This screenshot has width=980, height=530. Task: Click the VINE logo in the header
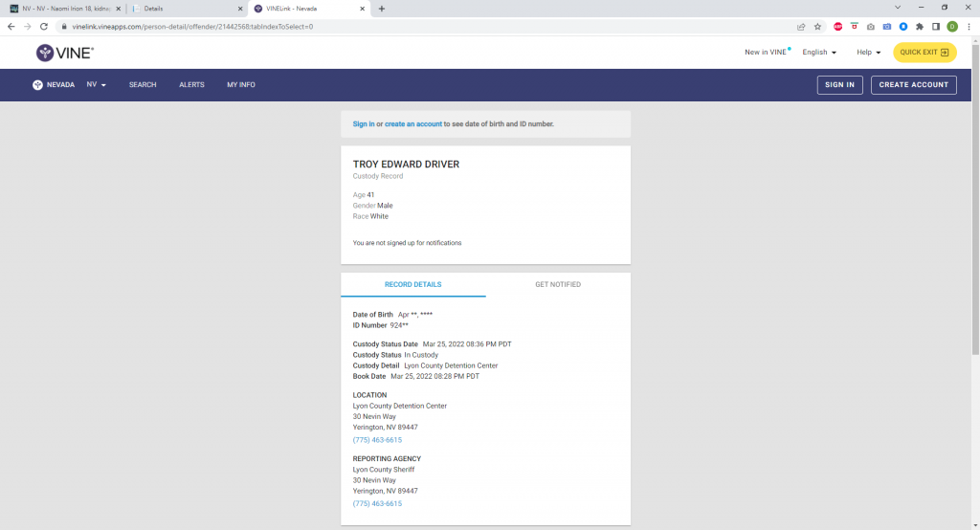(x=64, y=53)
